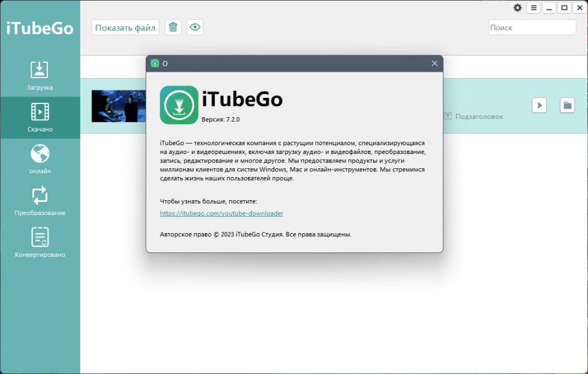Open settings gear icon
588x374 pixels.
(518, 7)
